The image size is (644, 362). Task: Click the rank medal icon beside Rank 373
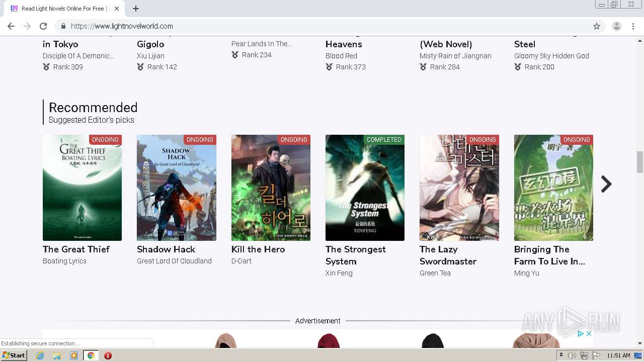[x=329, y=67]
